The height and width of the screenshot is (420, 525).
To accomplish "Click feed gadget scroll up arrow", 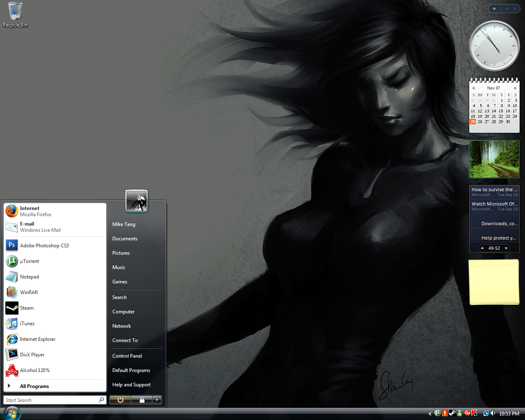I will [x=482, y=248].
